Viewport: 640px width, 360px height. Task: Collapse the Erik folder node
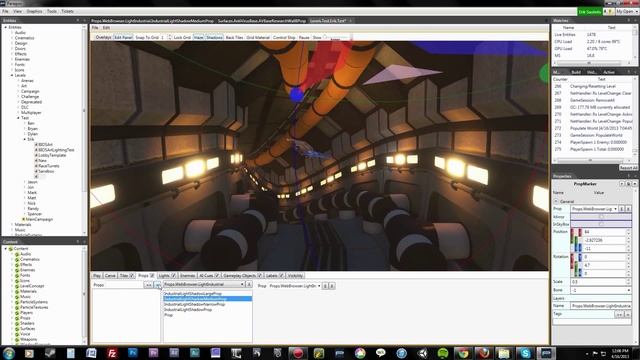click(x=24, y=139)
